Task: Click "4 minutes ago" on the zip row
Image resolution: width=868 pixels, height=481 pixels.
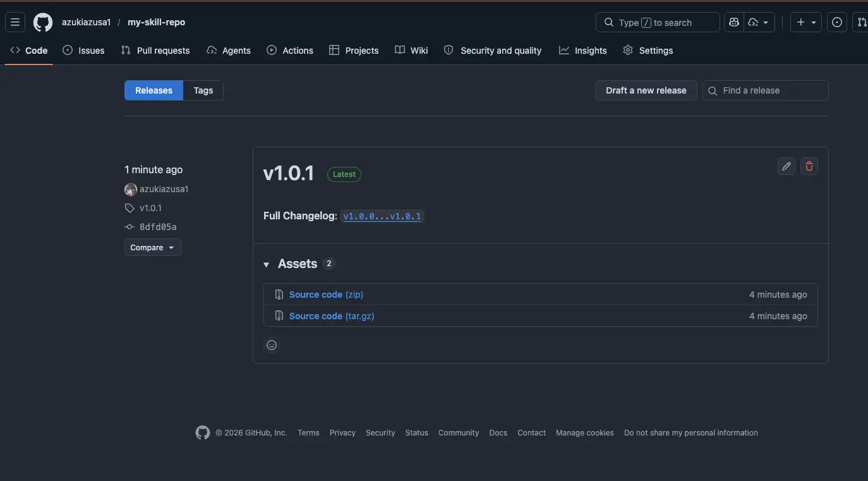Action: coord(778,295)
